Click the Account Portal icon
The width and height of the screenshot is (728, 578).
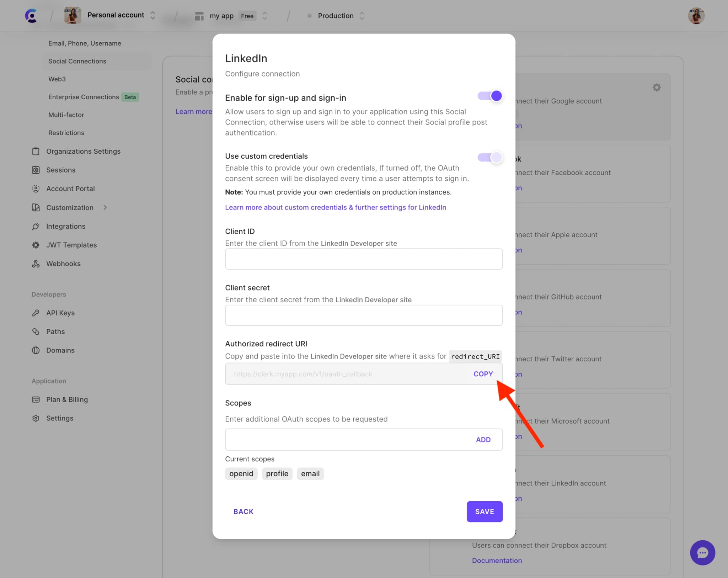[36, 189]
